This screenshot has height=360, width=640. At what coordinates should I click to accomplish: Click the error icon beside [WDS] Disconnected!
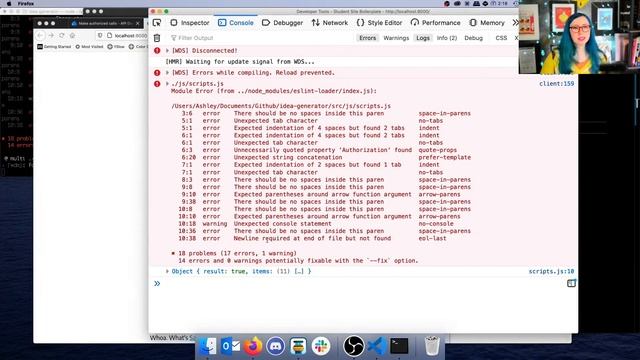click(157, 51)
